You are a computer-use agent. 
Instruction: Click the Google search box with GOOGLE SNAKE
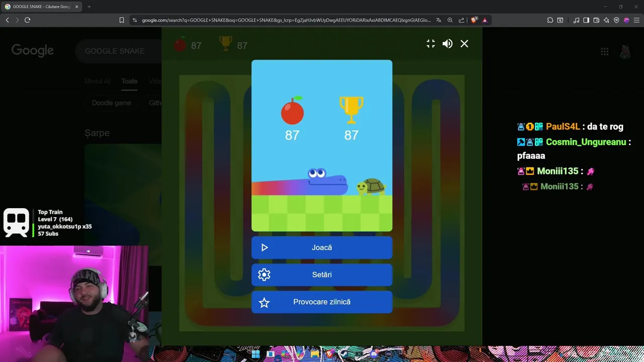pos(118,51)
